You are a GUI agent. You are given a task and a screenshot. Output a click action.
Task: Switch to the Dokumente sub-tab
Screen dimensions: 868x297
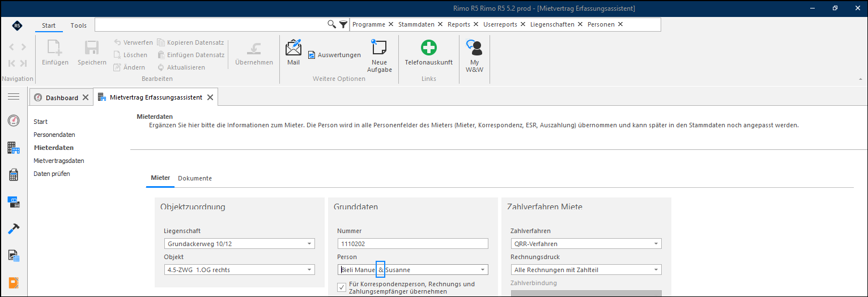click(x=195, y=178)
